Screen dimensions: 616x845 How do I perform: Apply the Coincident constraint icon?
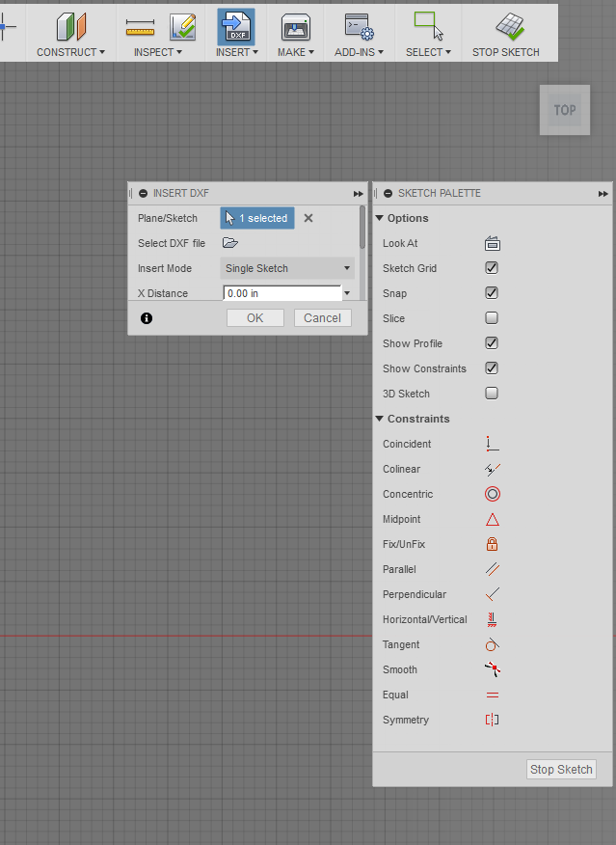tap(493, 444)
